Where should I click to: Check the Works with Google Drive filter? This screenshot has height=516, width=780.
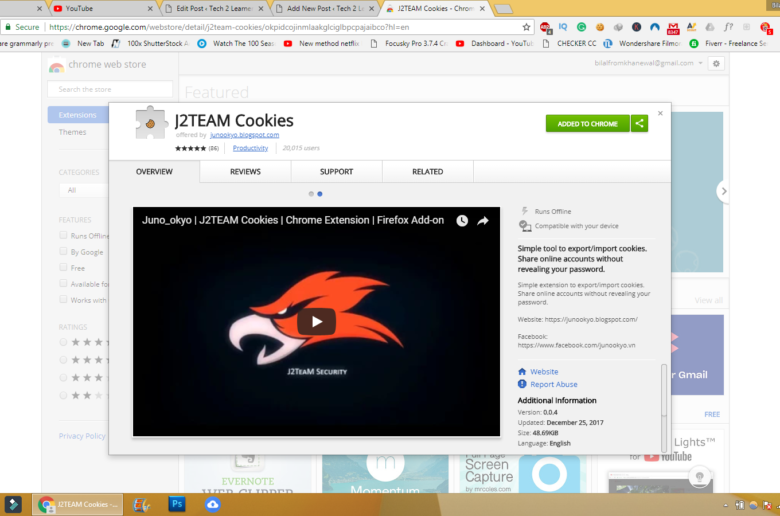tap(63, 300)
